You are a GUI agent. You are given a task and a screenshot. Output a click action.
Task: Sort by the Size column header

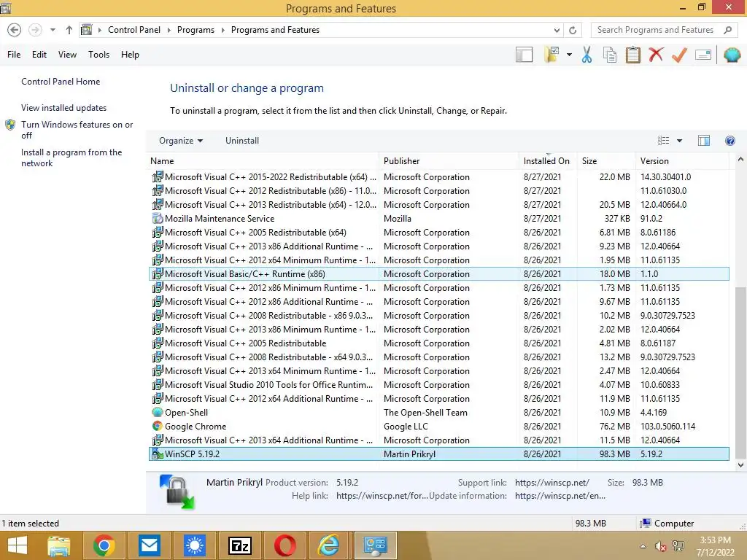(x=606, y=161)
